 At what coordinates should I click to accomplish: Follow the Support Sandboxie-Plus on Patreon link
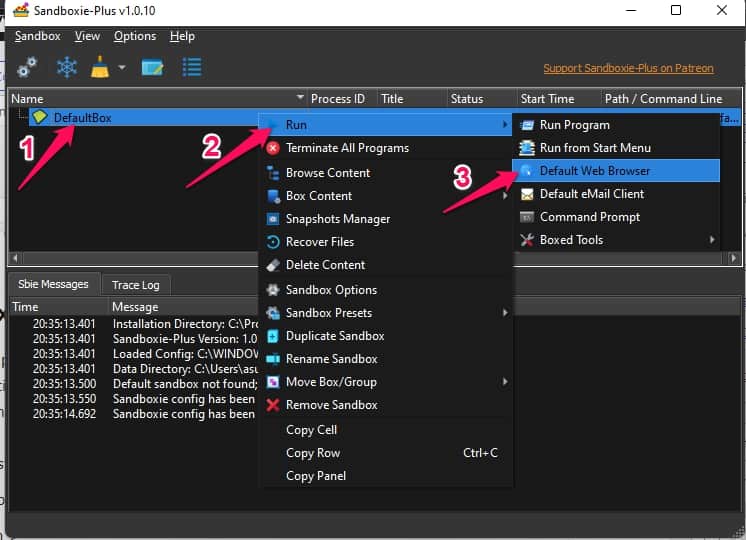tap(628, 68)
